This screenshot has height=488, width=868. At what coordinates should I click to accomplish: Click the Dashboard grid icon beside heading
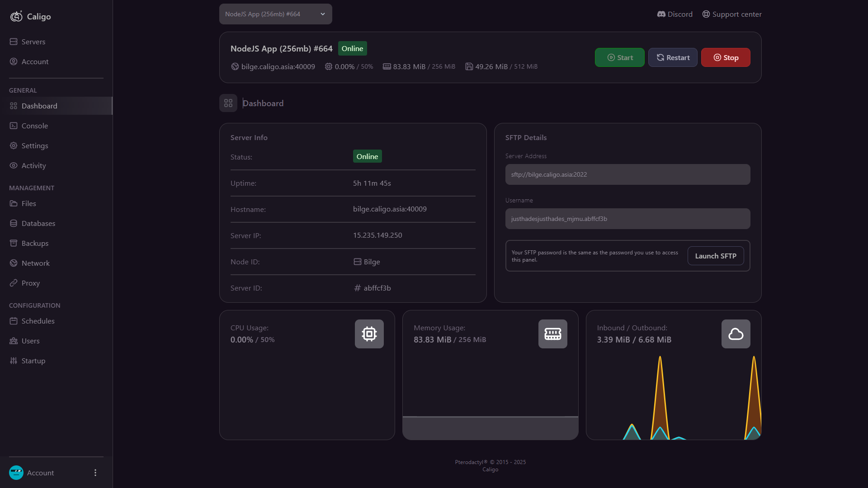pos(228,103)
